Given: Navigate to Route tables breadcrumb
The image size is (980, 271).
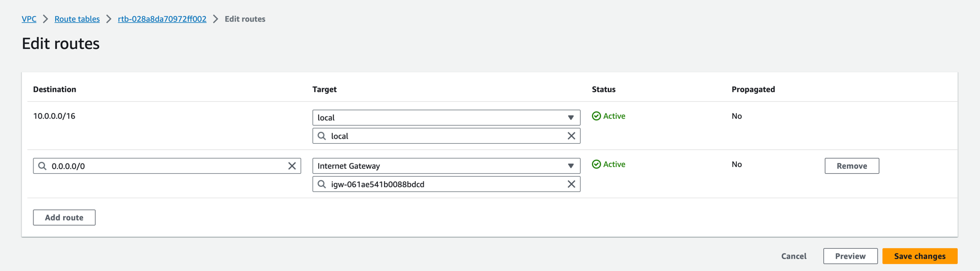Looking at the screenshot, I should point(77,19).
